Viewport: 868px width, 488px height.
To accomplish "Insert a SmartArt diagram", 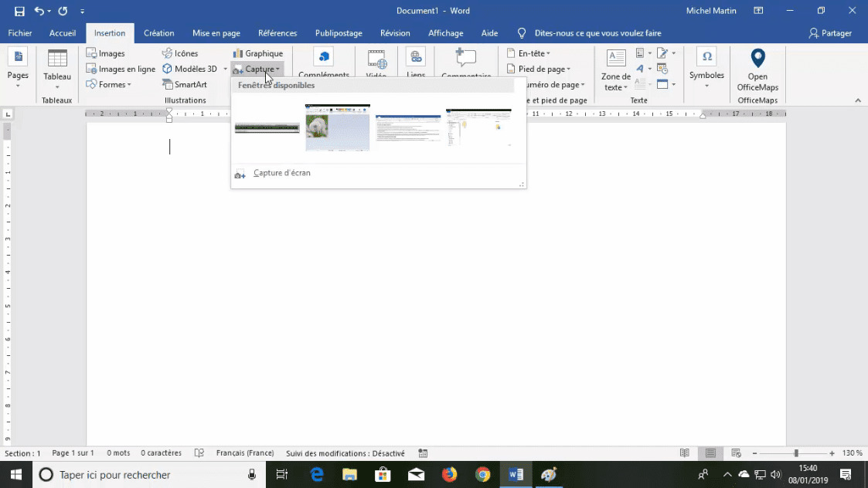I will point(186,84).
